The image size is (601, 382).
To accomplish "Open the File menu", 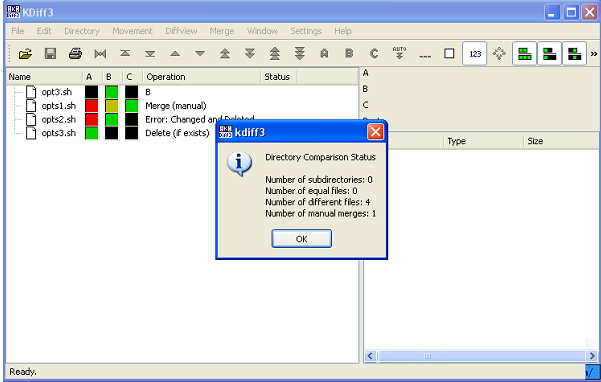I will 18,31.
